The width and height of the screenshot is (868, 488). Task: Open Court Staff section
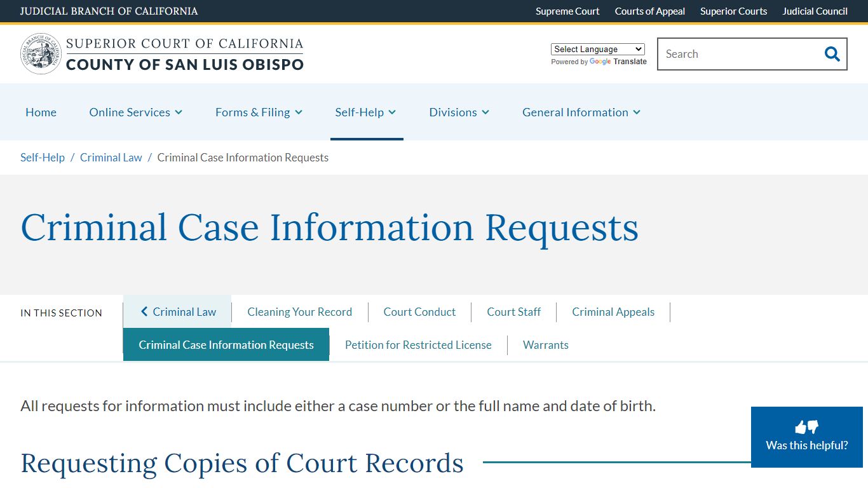point(513,312)
